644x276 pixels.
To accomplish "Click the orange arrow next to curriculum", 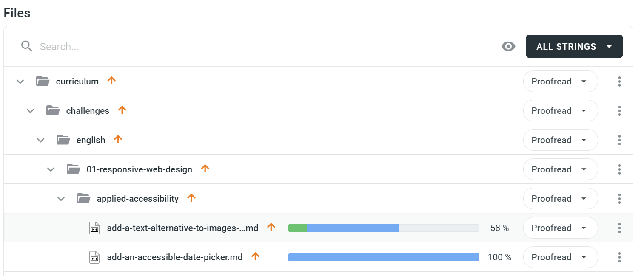I will click(x=111, y=80).
